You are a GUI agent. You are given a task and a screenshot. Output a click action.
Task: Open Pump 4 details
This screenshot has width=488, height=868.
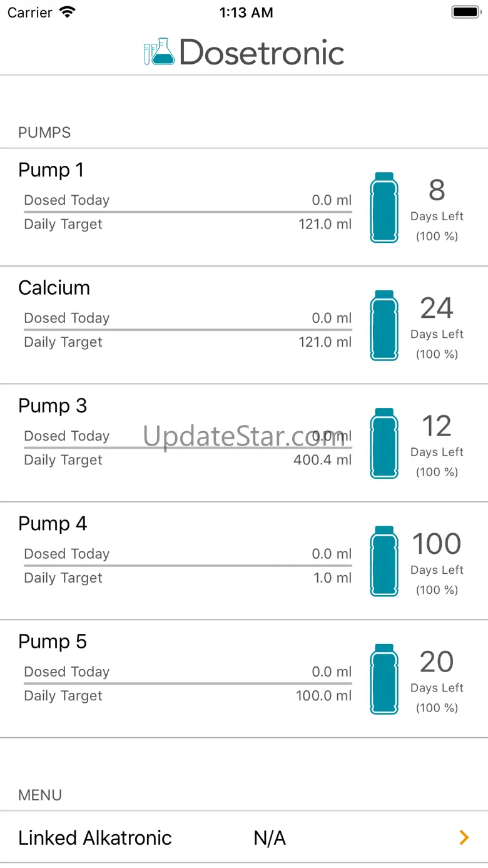(53, 524)
